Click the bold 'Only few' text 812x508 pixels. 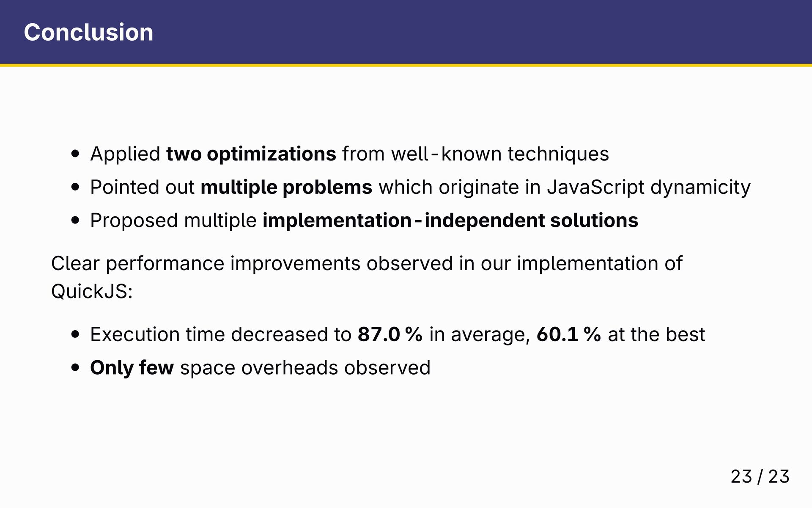point(132,367)
